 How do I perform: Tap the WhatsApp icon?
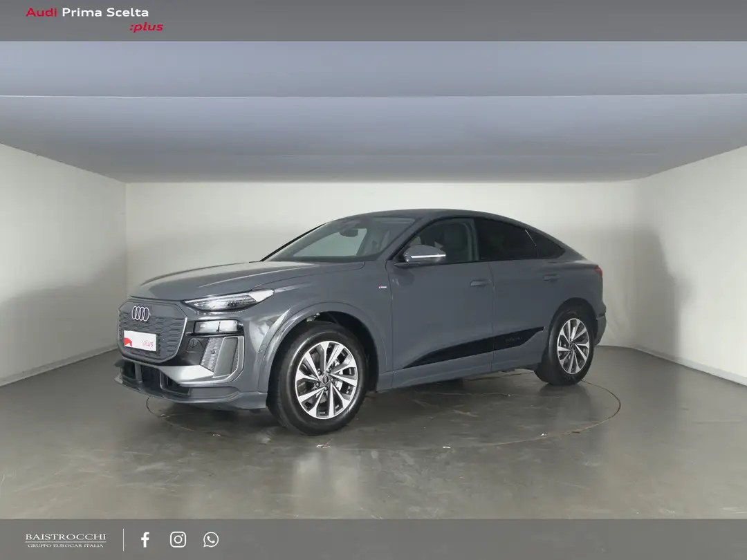pos(211,539)
